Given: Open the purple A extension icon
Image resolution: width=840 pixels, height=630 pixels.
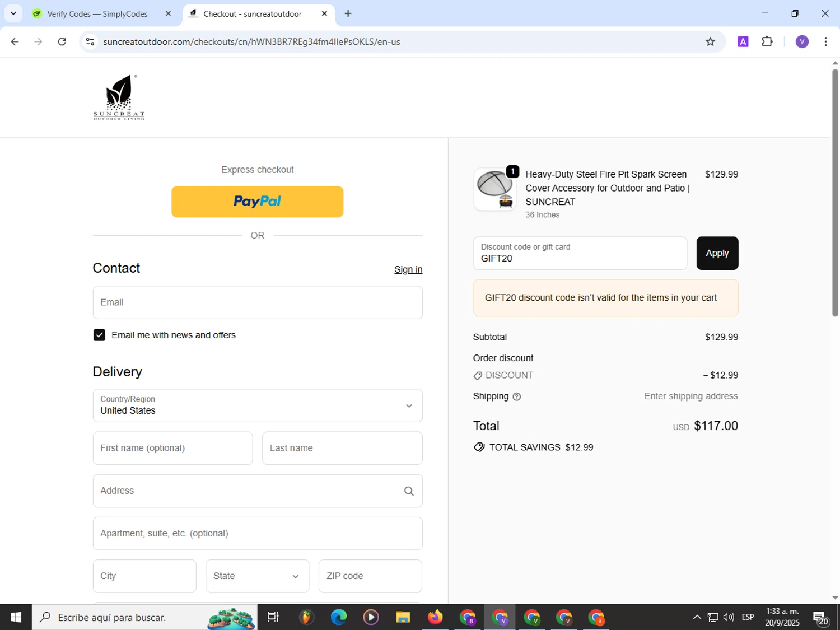Looking at the screenshot, I should [743, 41].
